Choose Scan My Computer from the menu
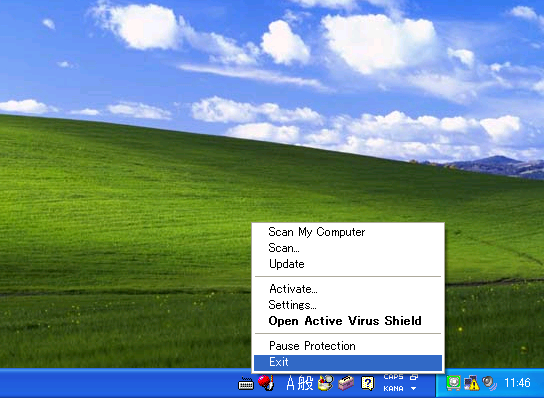The image size is (544, 398). (x=348, y=232)
